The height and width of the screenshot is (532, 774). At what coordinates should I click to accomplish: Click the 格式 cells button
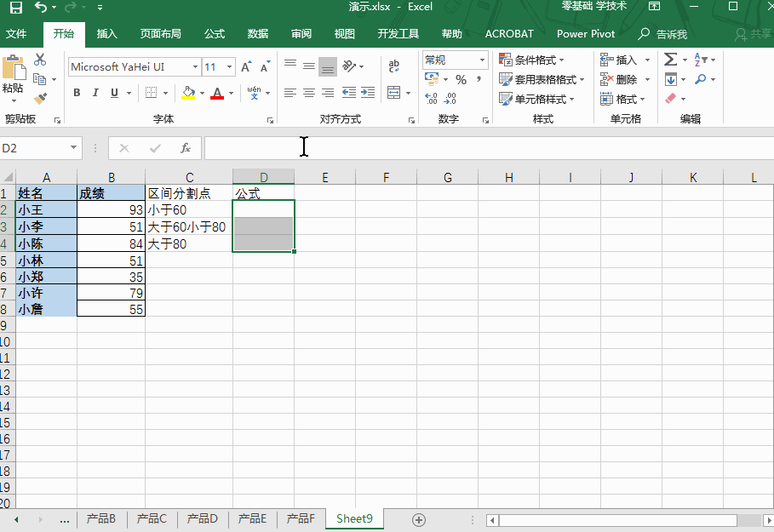(x=623, y=99)
